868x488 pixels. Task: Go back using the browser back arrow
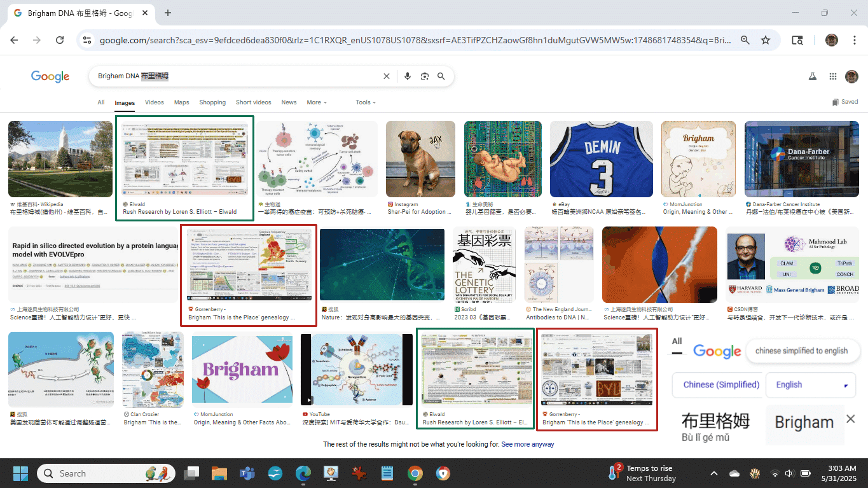point(14,40)
